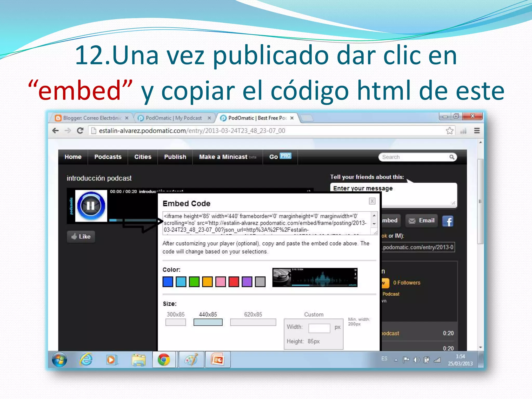Share on Facebook icon

point(448,221)
